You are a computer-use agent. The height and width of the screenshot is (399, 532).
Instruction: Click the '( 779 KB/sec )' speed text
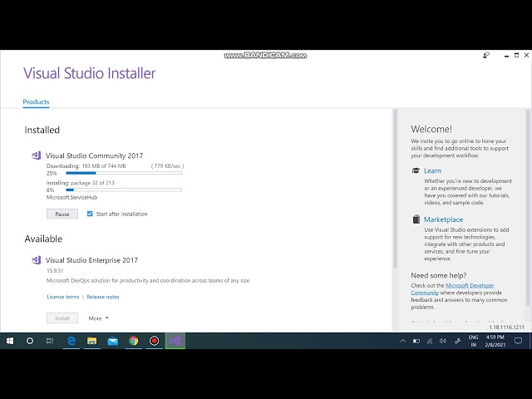167,166
